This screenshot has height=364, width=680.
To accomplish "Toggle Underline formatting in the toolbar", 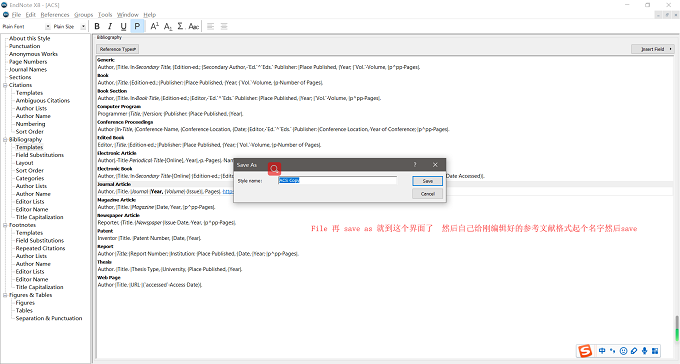I will click(x=124, y=26).
